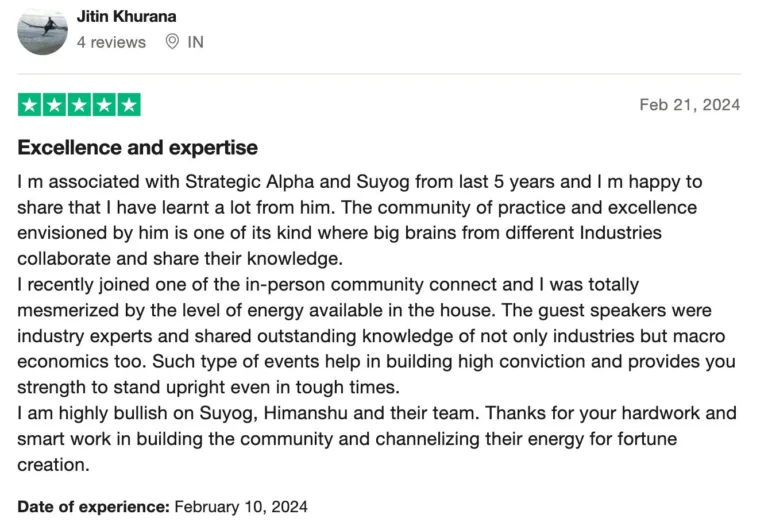Click the "I am highly bullish" sentence
The height and width of the screenshot is (530, 768).
coord(246,413)
